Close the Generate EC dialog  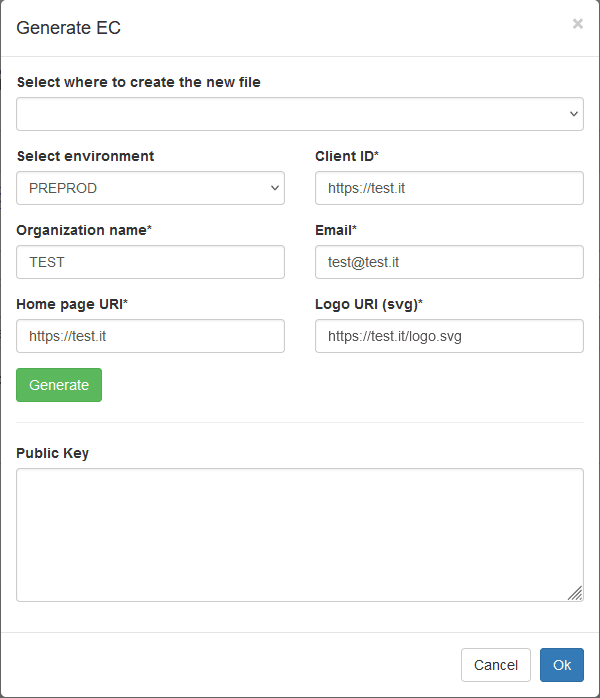pyautogui.click(x=577, y=24)
